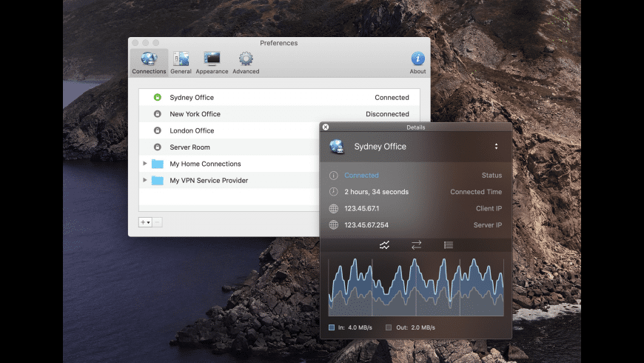Image resolution: width=644 pixels, height=363 pixels.
Task: Click the Client IP address 123.45.67.1
Action: [x=361, y=208]
